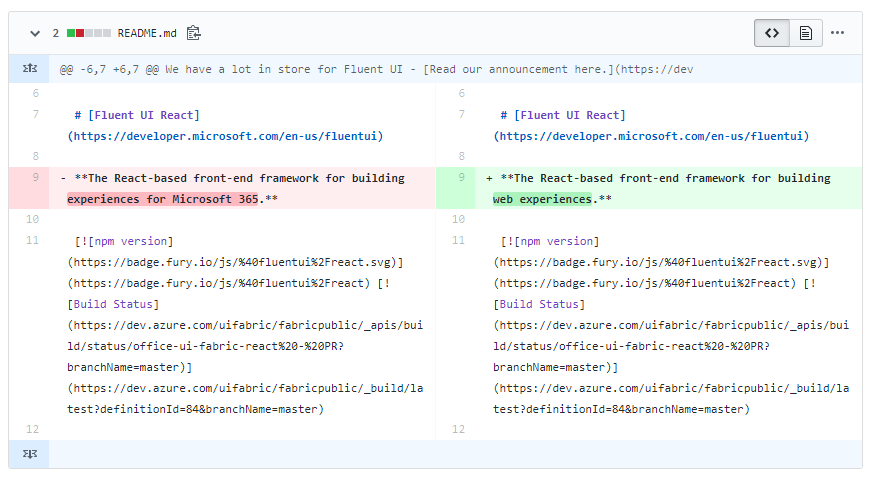870x478 pixels.
Task: Open the three-dot file options menu
Action: [837, 33]
